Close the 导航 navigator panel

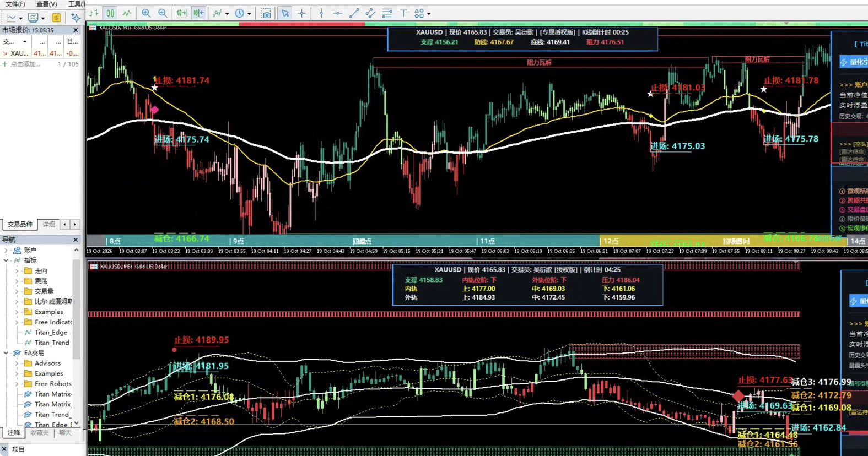point(76,240)
